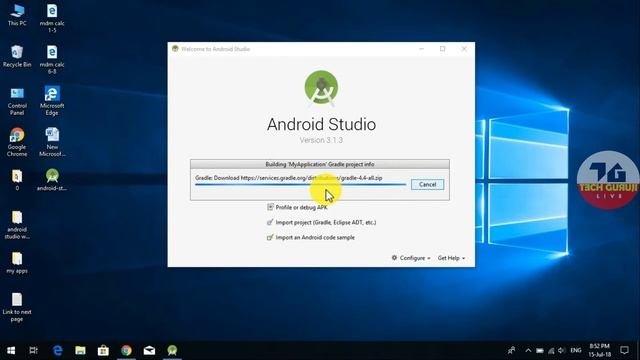Screen dimensions: 640x360
Task: Maximize the Welcome to Android Studio window
Action: 442,49
